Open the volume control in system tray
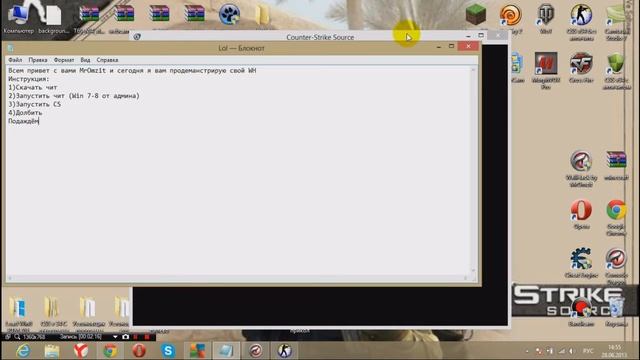The height and width of the screenshot is (360, 640). 572,351
